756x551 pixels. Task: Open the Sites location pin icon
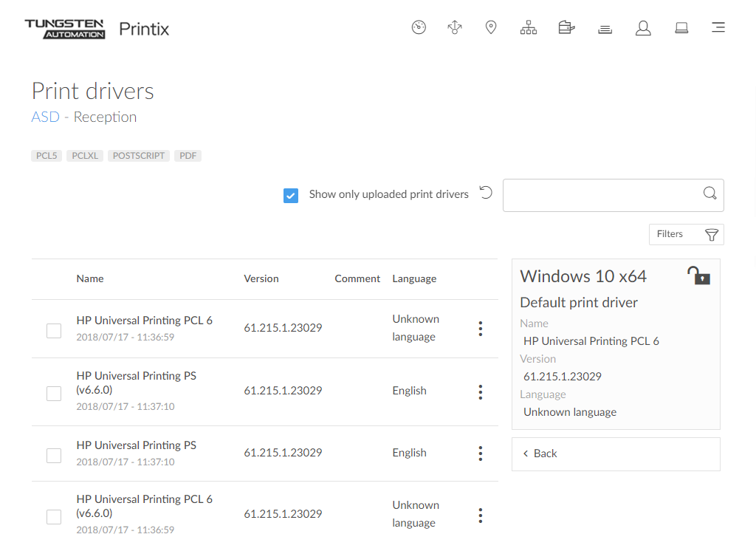[x=491, y=28]
